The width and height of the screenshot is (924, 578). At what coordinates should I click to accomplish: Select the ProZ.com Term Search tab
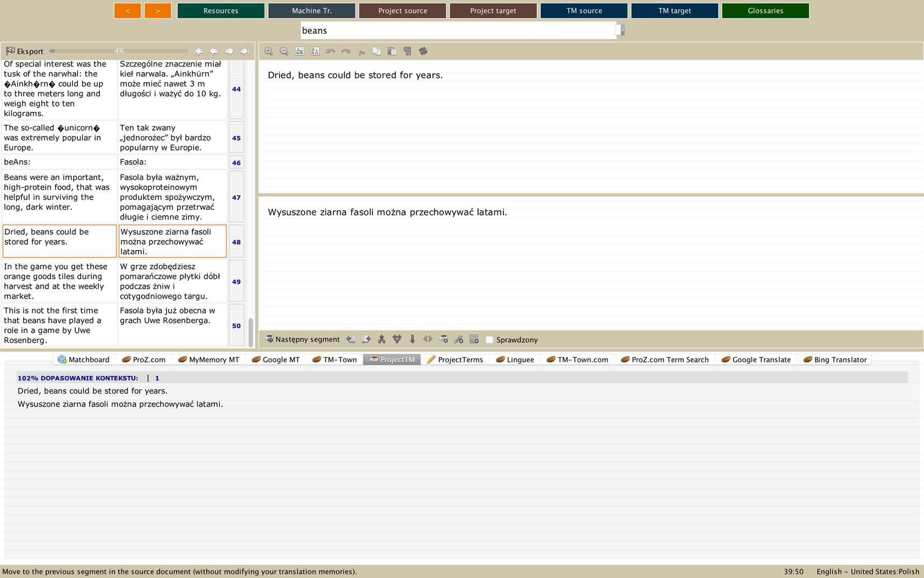tap(665, 360)
